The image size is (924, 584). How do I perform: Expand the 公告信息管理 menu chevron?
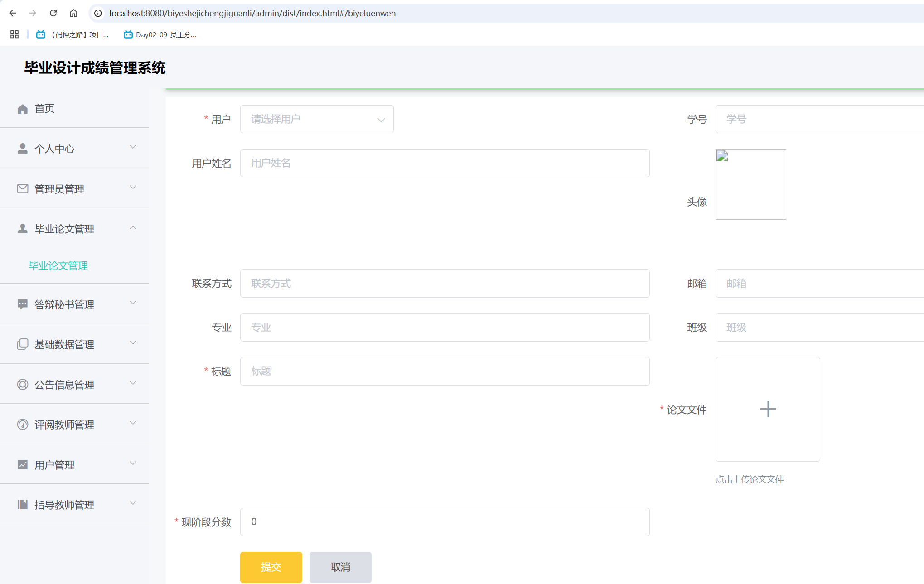tap(133, 383)
